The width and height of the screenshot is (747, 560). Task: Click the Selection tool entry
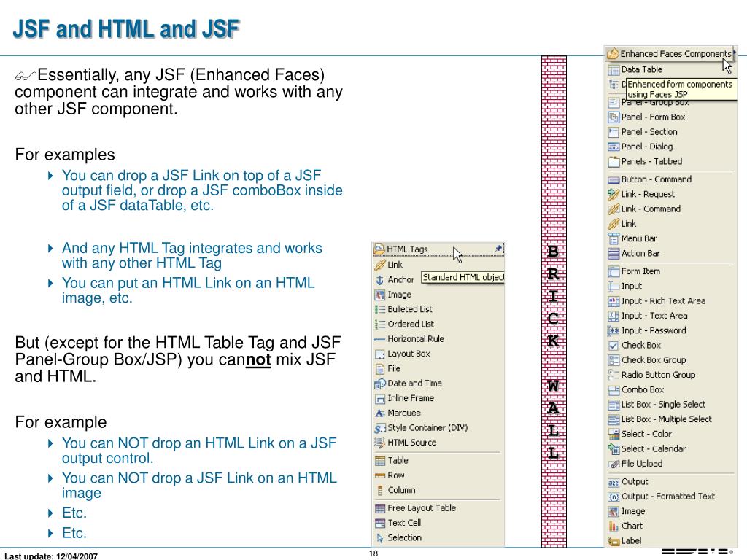click(x=398, y=537)
